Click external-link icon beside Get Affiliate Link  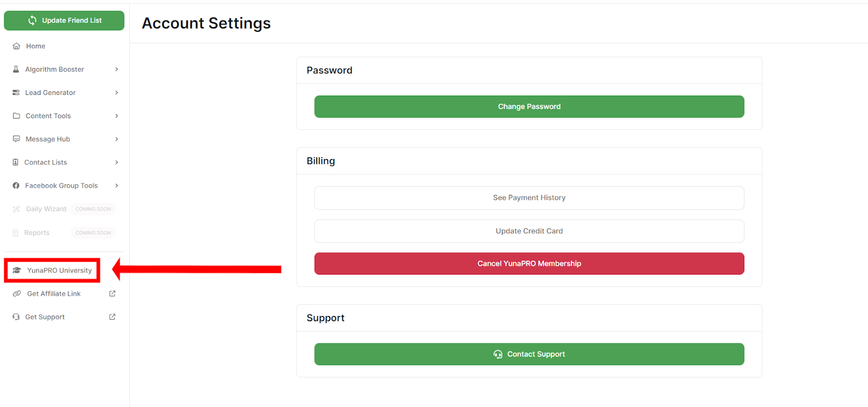112,294
